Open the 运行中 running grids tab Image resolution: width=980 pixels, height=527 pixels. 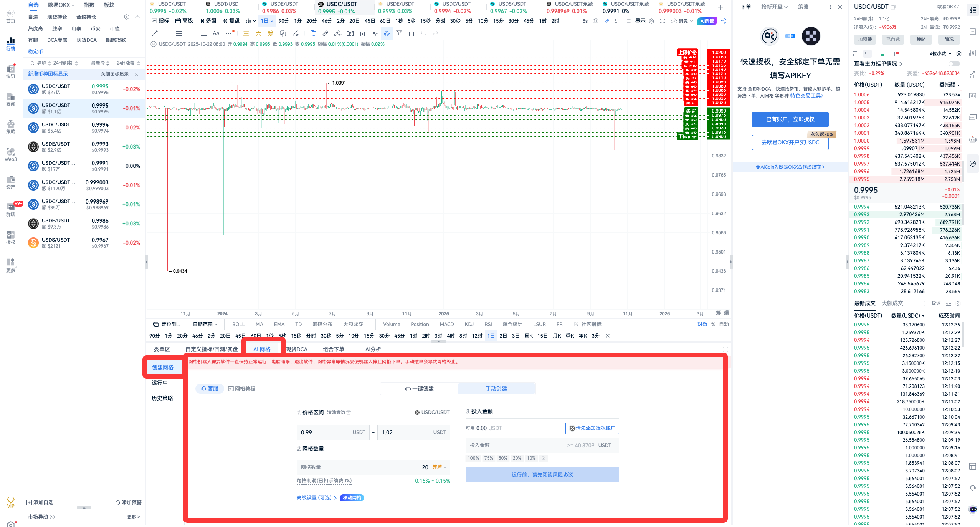click(x=160, y=383)
